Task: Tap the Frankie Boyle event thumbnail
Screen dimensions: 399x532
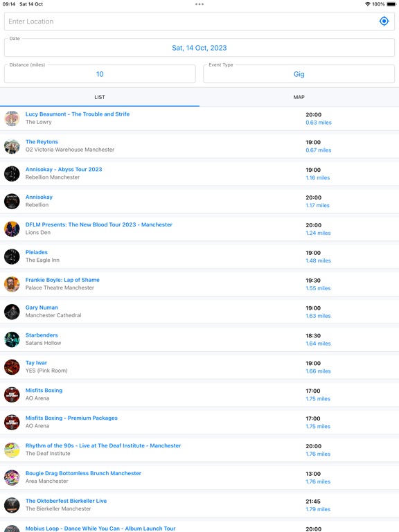Action: [x=12, y=284]
